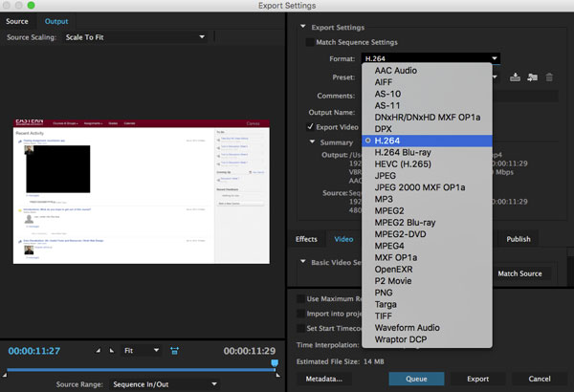The width and height of the screenshot is (574, 392).
Task: Collapse the Basic Video Settings section
Action: click(x=302, y=262)
